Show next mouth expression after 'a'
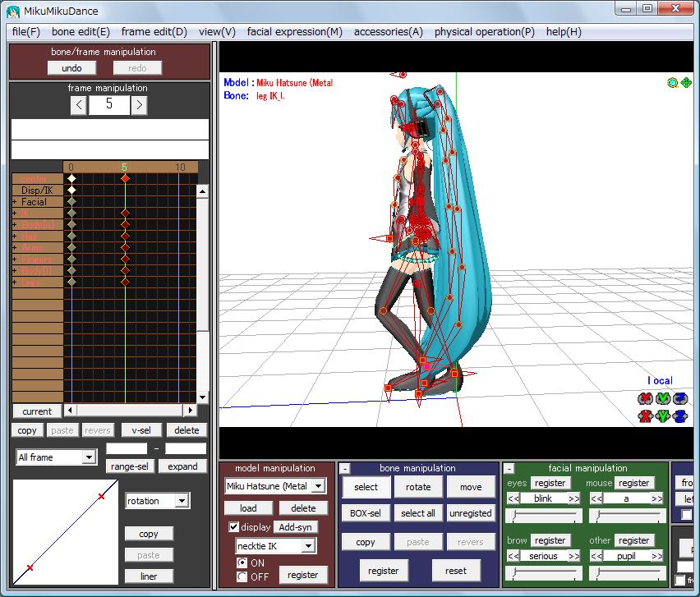This screenshot has width=700, height=597. [x=657, y=498]
